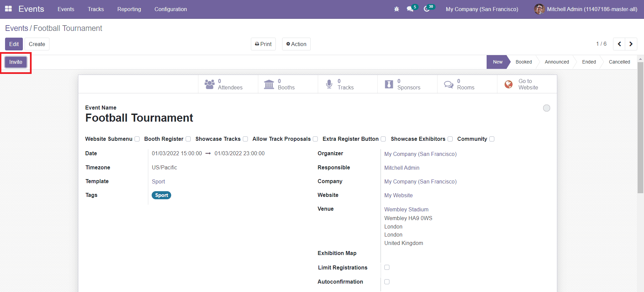
Task: Check the Limit Registrations box
Action: (x=387, y=267)
